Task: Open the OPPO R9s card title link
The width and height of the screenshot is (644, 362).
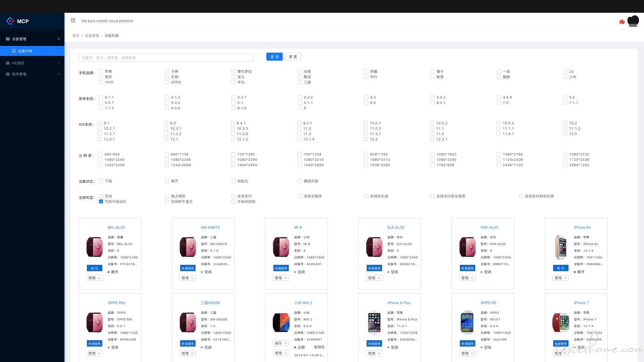Action: (x=116, y=303)
